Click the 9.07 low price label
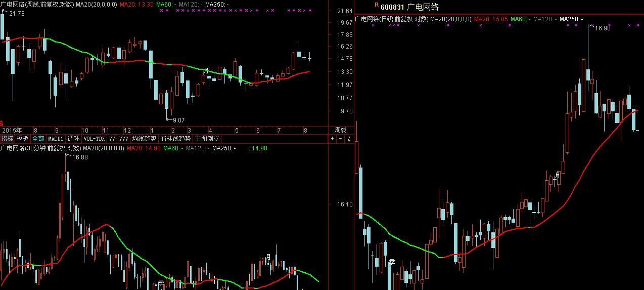 click(x=178, y=120)
